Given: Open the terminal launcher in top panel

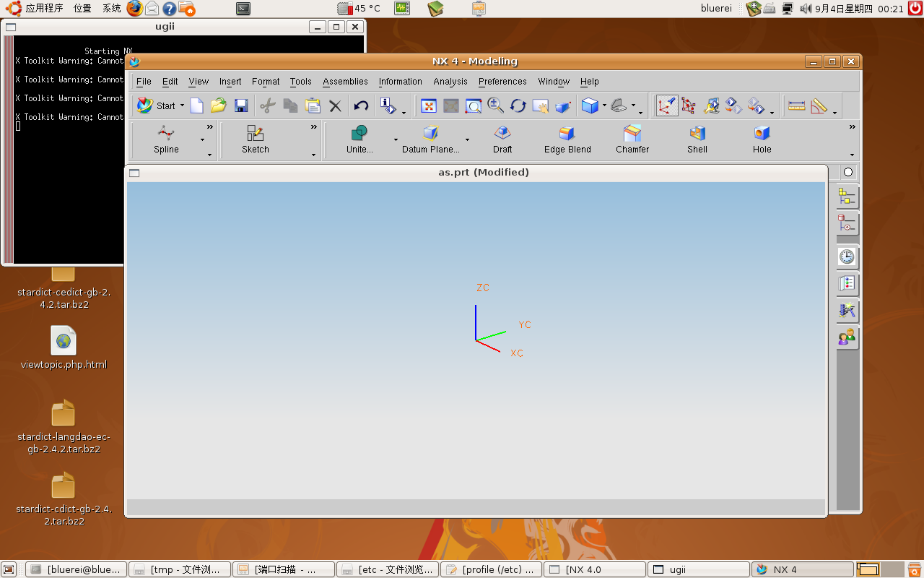Looking at the screenshot, I should coord(244,9).
